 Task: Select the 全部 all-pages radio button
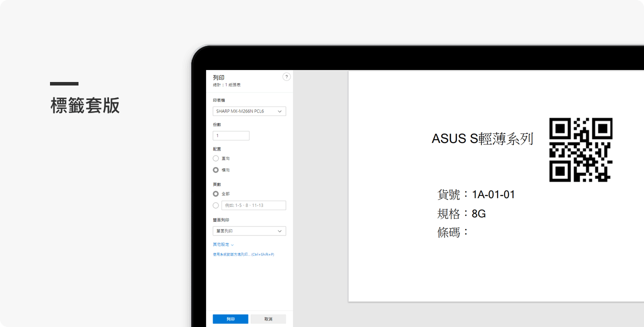pyautogui.click(x=216, y=193)
